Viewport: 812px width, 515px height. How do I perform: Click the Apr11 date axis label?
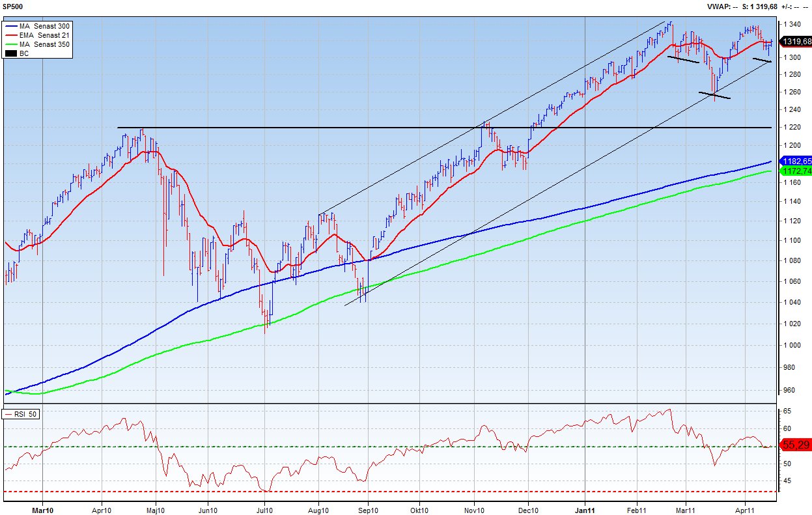point(746,510)
